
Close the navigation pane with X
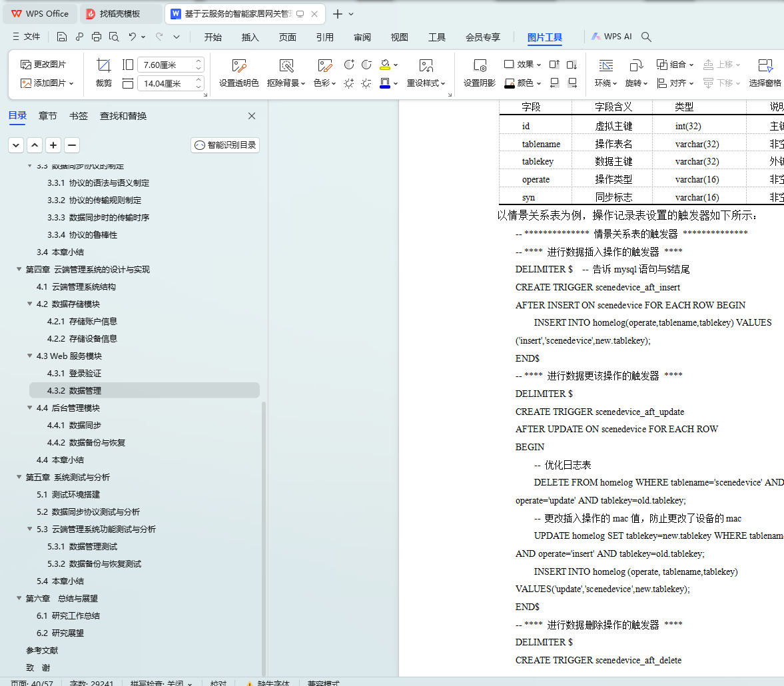(x=252, y=116)
